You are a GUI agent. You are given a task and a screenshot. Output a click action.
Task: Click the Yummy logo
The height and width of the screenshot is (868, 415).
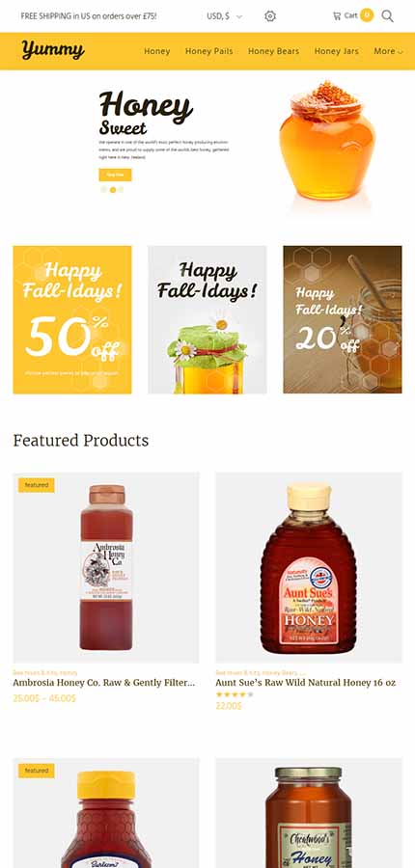(x=53, y=50)
